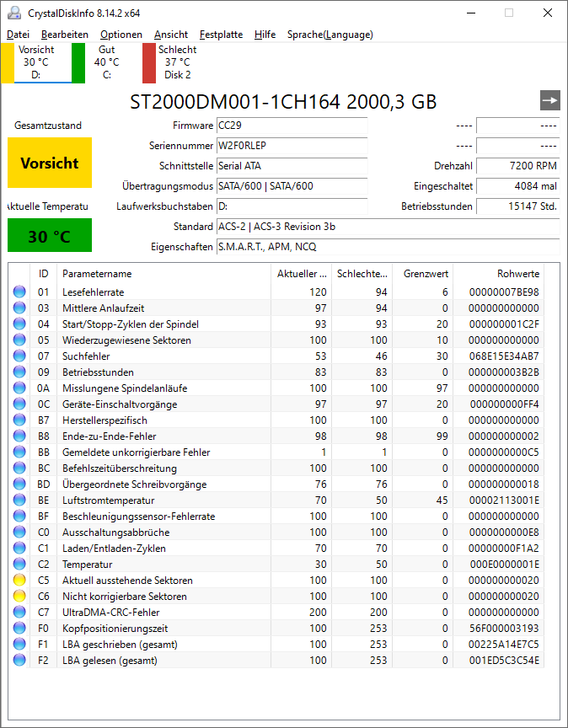Image resolution: width=568 pixels, height=728 pixels.
Task: Select the Vorsicht D: disk tab
Action: coord(36,62)
